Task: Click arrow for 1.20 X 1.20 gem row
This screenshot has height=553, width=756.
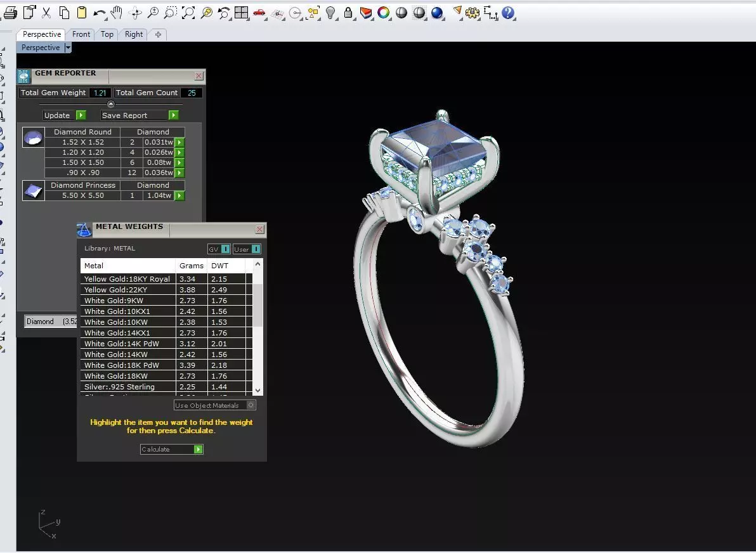Action: [179, 152]
